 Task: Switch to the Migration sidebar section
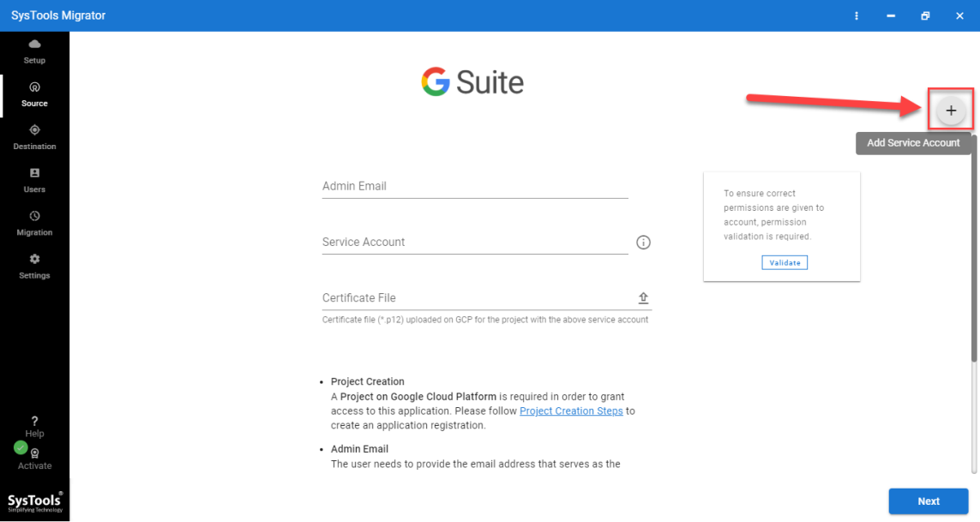pos(34,224)
